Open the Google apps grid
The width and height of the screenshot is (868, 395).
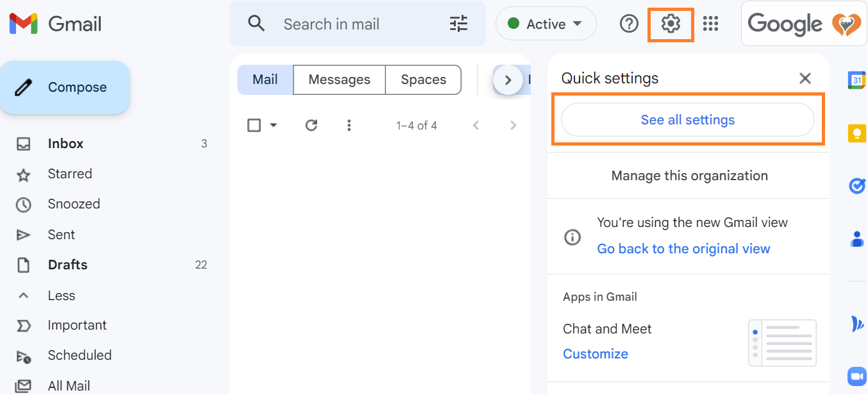click(710, 24)
